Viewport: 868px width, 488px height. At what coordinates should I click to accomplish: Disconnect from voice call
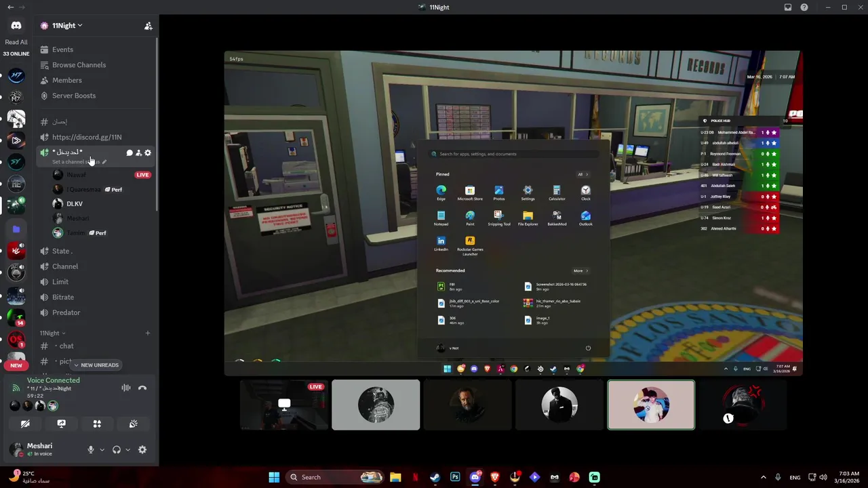pyautogui.click(x=142, y=388)
